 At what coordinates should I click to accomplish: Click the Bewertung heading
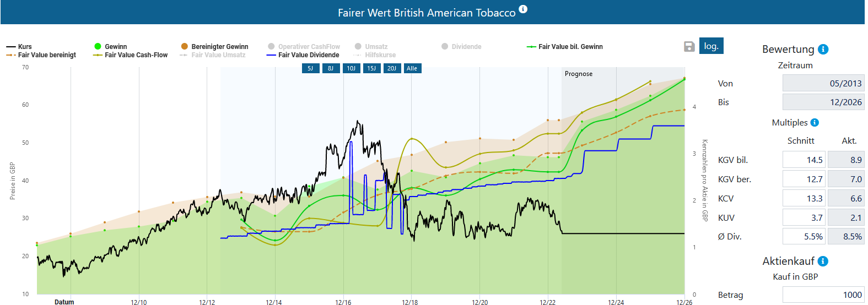(788, 49)
